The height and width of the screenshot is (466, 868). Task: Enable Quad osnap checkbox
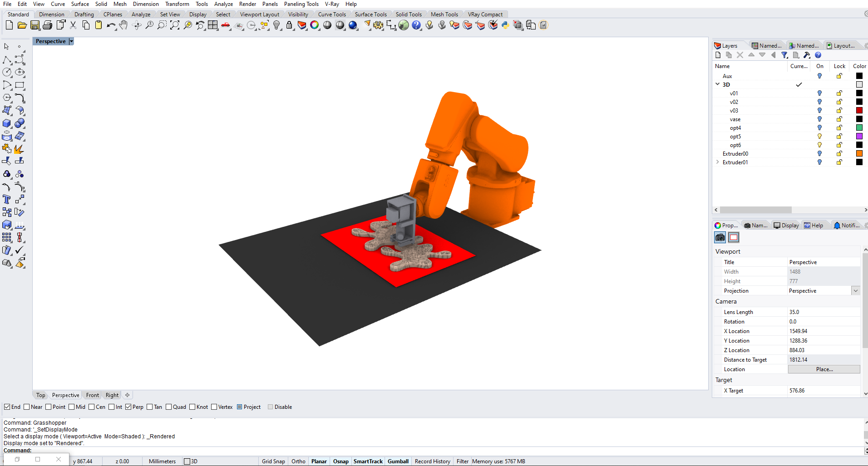[169, 407]
